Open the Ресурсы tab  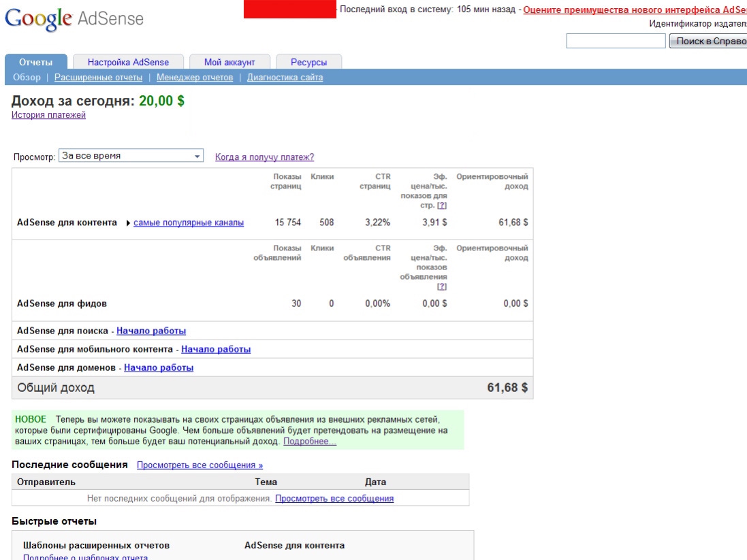308,62
